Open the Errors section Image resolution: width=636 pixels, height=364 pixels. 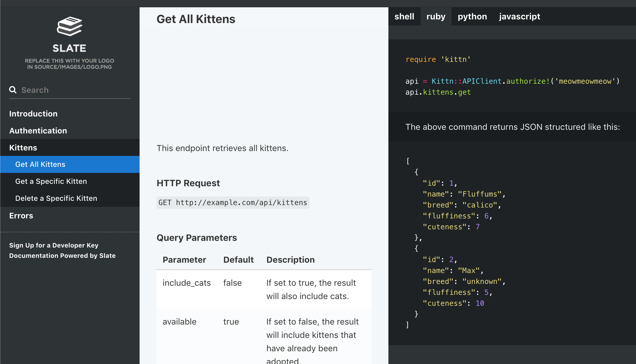coord(70,216)
